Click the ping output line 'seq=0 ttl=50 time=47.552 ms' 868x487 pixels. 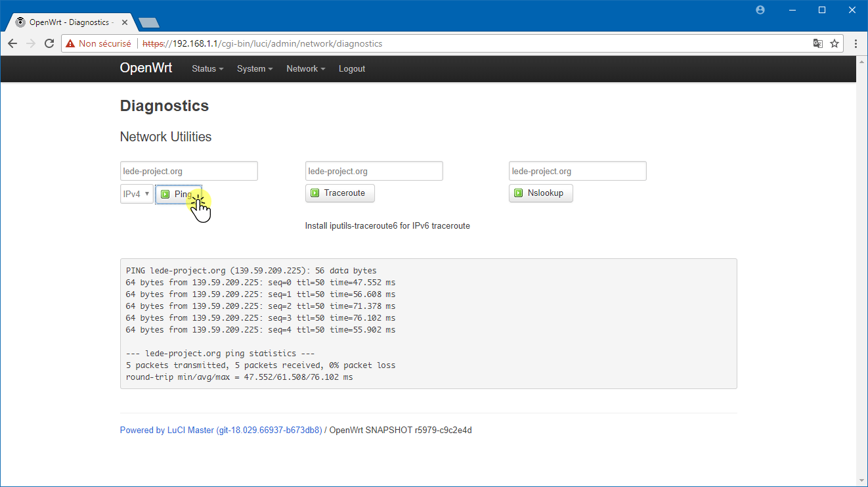click(261, 283)
